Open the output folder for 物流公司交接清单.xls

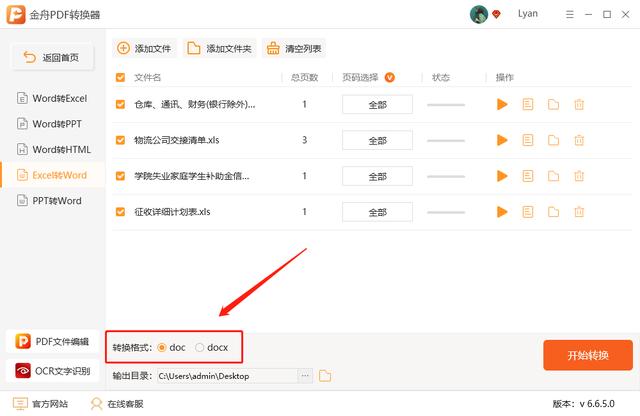coord(553,140)
